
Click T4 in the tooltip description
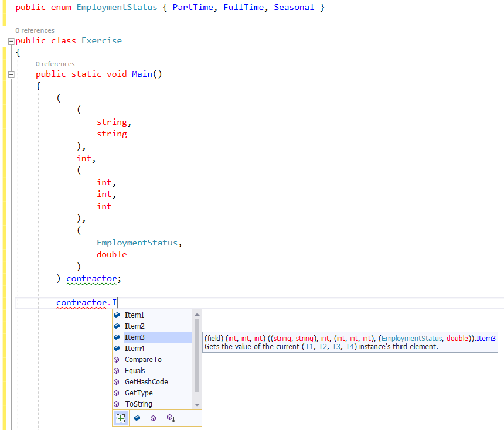click(x=350, y=347)
